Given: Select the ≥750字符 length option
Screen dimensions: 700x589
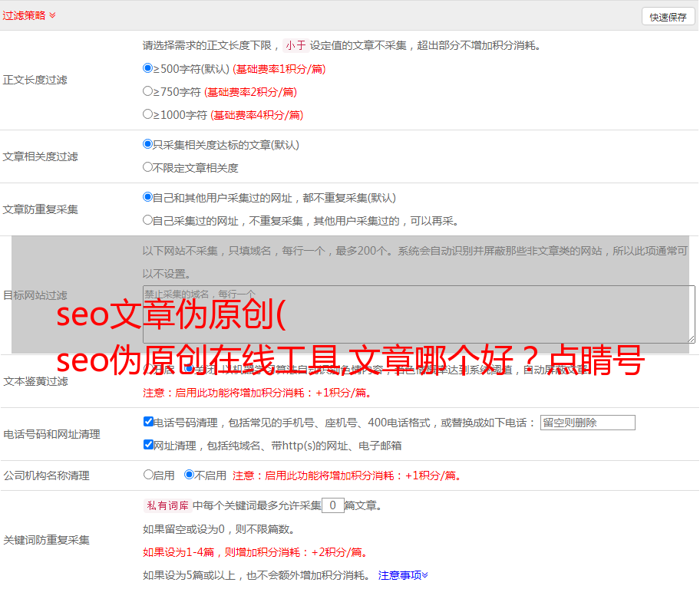Looking at the screenshot, I should (148, 91).
